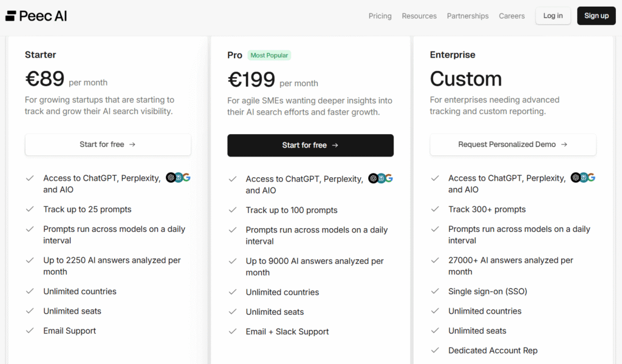Viewport: 622px width, 364px height.
Task: Click the Perplexity icon under Enterprise features
Action: click(583, 178)
